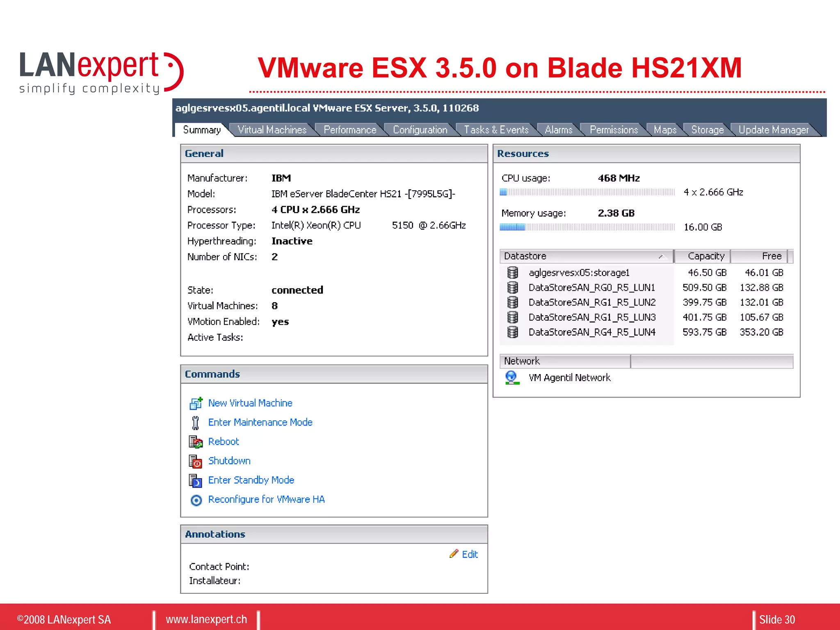Click the Enter Maintenance Mode link
This screenshot has height=630, width=840.
pos(260,422)
